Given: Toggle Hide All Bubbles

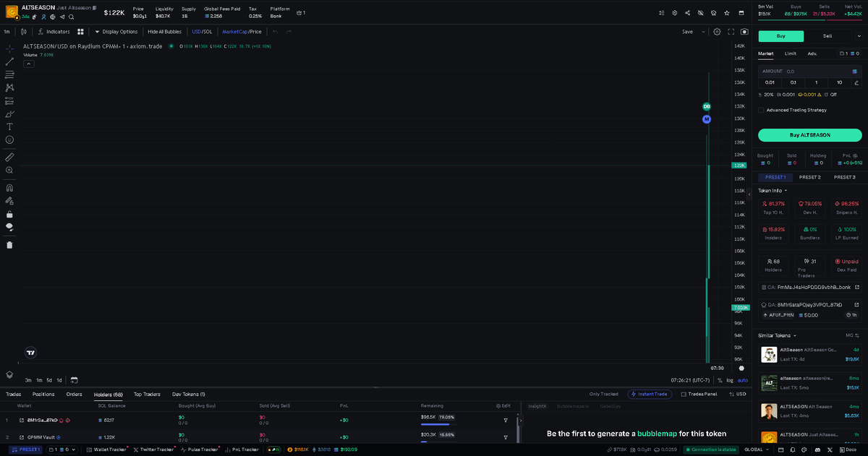Looking at the screenshot, I should (x=164, y=32).
